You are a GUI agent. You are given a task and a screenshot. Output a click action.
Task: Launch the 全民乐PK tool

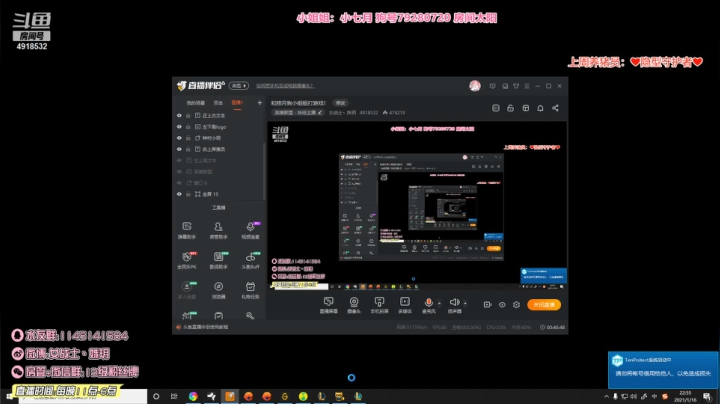(x=187, y=260)
